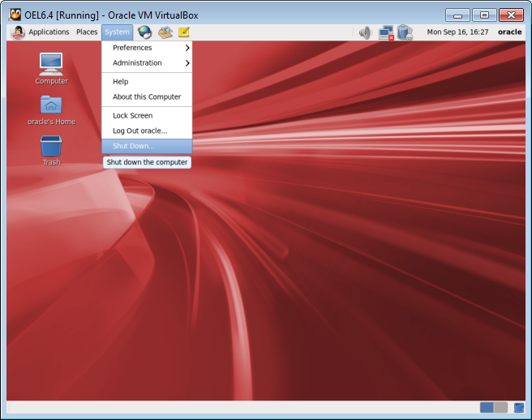The height and width of the screenshot is (420, 532).
Task: Select the Computer desktop icon
Action: tap(51, 69)
